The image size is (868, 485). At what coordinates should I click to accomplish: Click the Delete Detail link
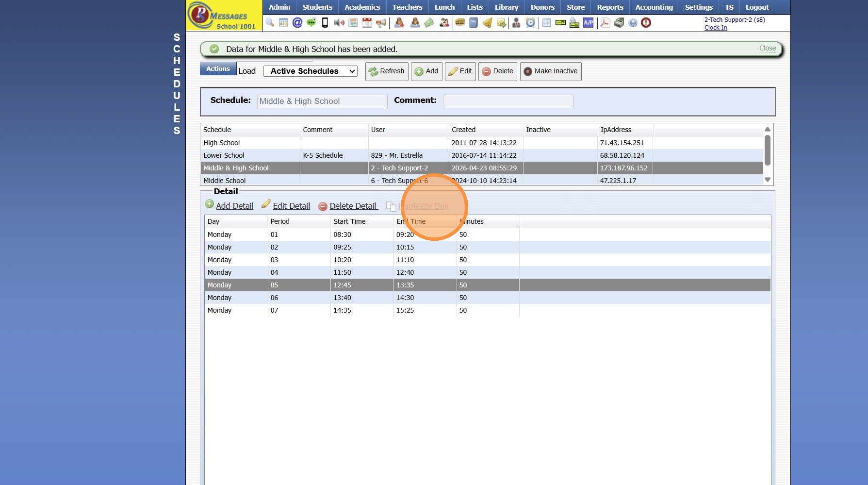[353, 206]
